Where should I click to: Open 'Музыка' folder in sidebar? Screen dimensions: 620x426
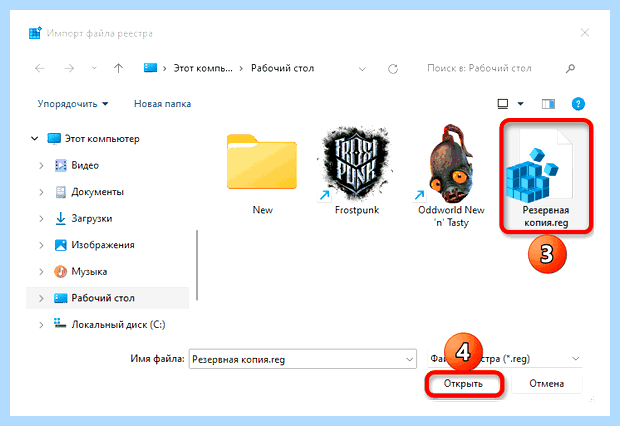tap(81, 271)
